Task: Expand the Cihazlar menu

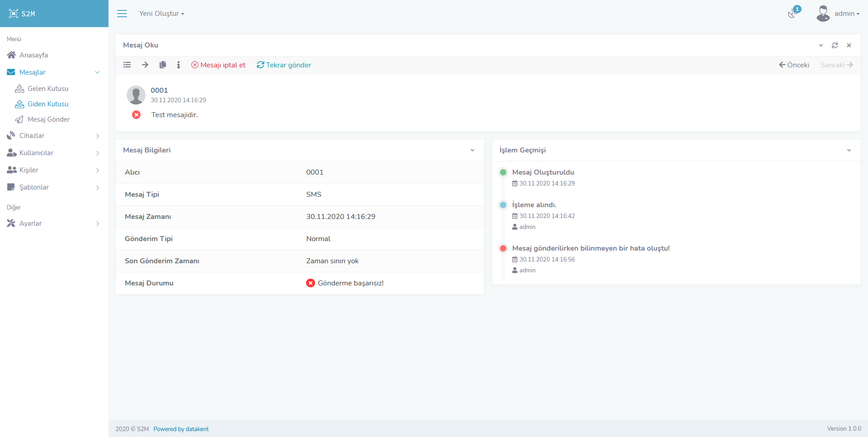Action: tap(32, 136)
